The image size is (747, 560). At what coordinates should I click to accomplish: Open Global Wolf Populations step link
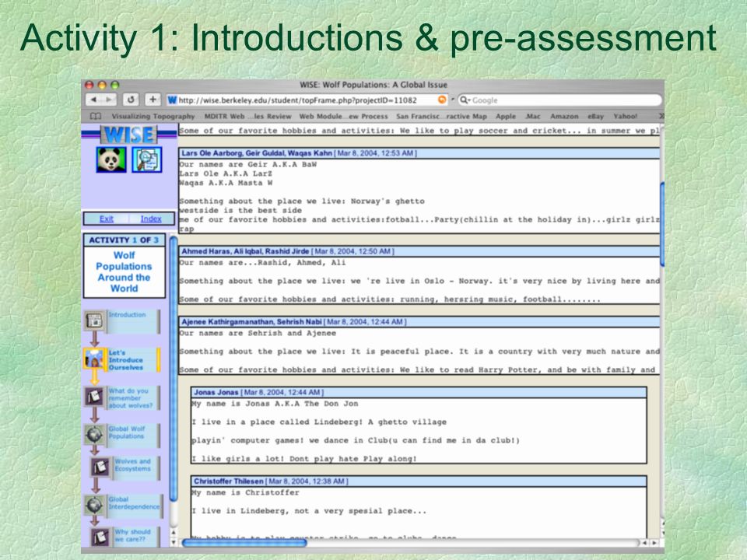click(127, 432)
